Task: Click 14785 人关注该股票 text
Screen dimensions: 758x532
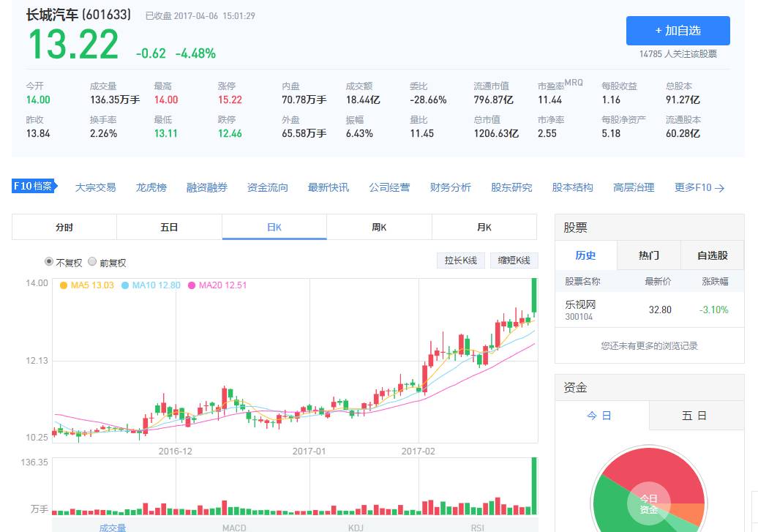Action: tap(678, 54)
